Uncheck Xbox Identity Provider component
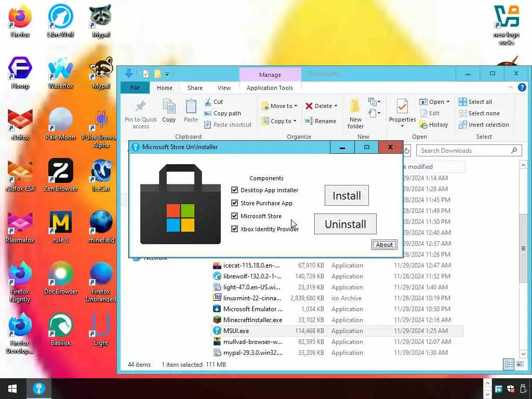 (x=234, y=229)
